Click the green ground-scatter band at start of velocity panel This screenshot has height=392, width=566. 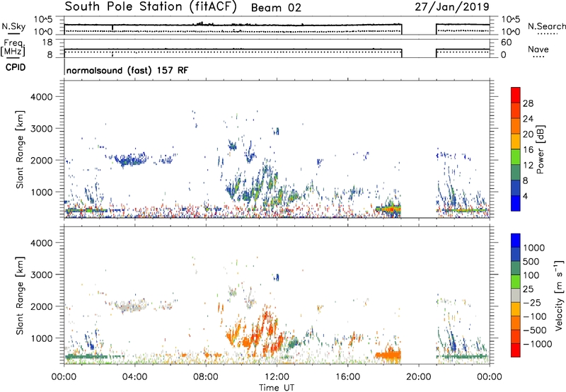pos(86,357)
